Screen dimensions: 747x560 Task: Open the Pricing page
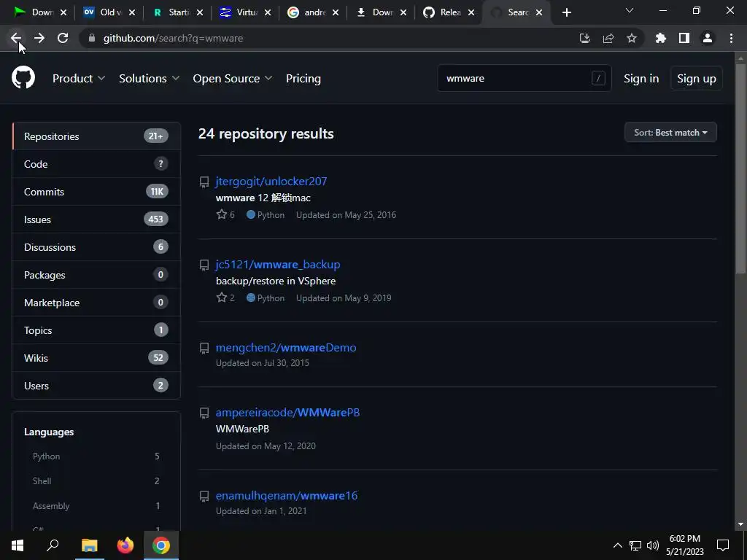click(x=303, y=78)
